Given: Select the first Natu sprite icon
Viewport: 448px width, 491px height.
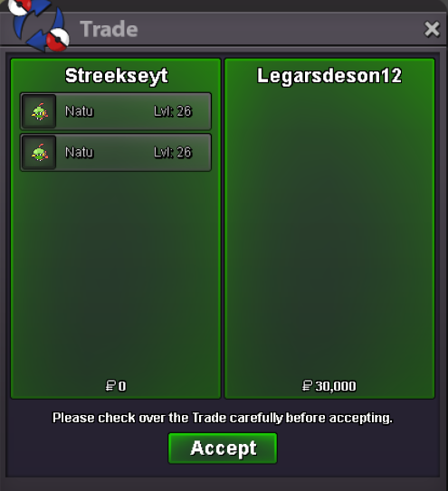Looking at the screenshot, I should coord(39,111).
